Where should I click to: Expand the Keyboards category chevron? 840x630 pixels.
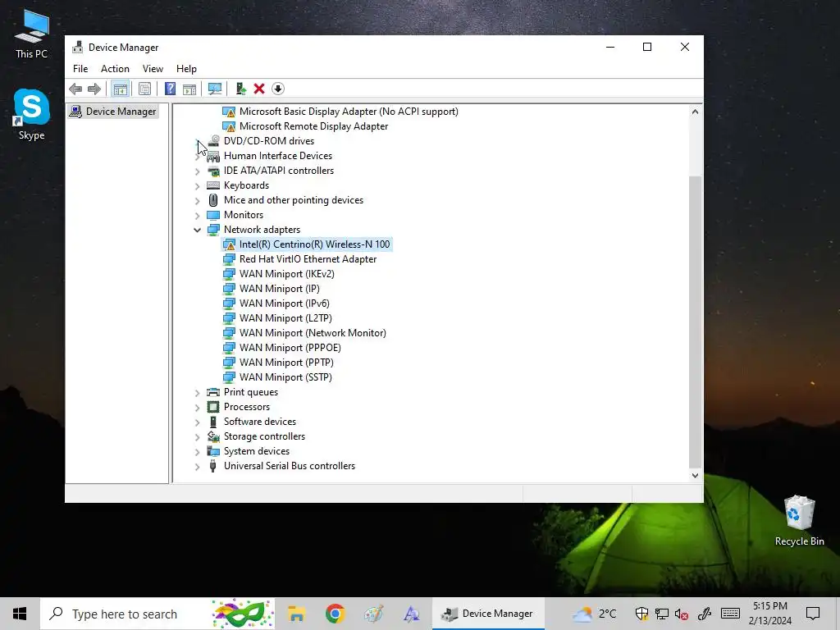(197, 186)
